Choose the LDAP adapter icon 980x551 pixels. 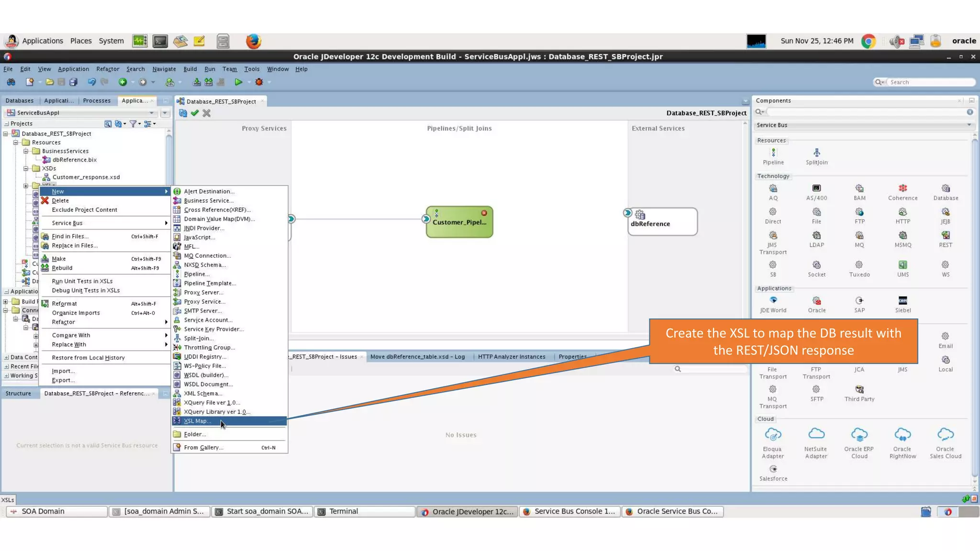coord(816,239)
